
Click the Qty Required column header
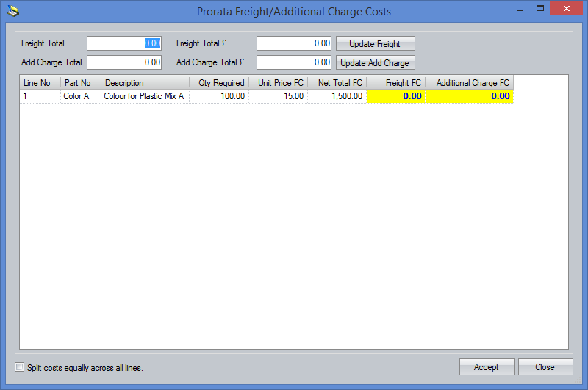(219, 83)
